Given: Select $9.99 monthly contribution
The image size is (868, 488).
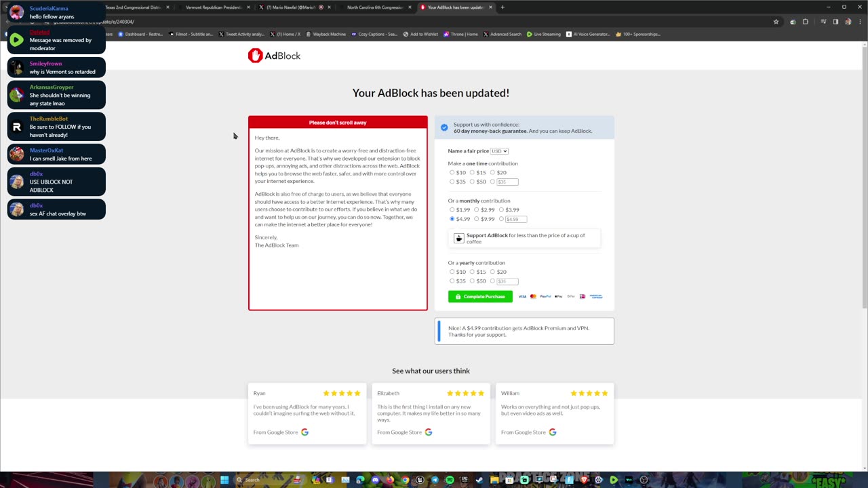Looking at the screenshot, I should [x=477, y=219].
